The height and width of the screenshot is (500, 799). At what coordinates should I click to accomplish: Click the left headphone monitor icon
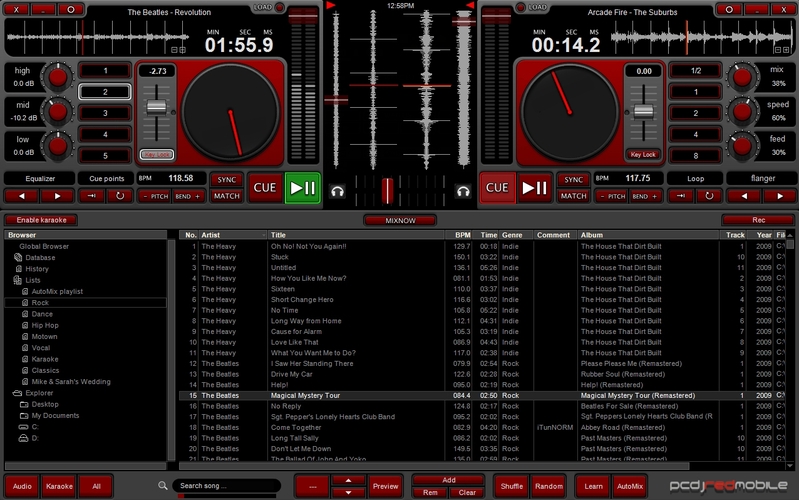click(338, 190)
